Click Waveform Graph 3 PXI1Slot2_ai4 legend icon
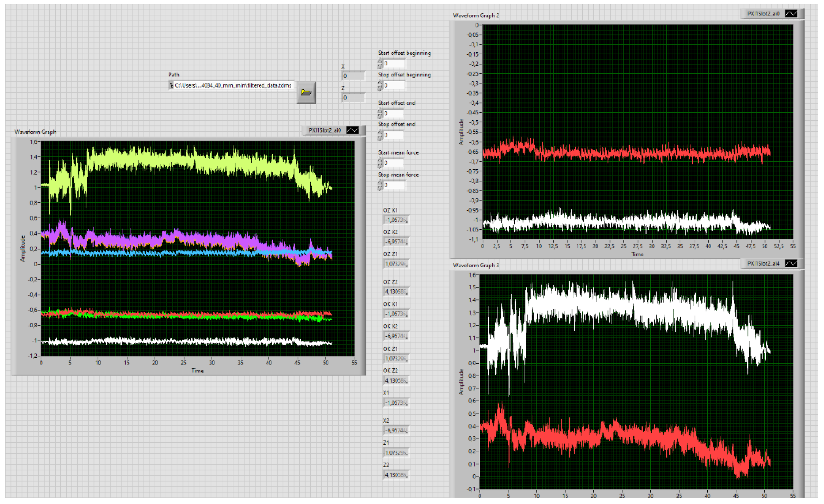Image resolution: width=824 pixels, height=504 pixels. coord(791,264)
